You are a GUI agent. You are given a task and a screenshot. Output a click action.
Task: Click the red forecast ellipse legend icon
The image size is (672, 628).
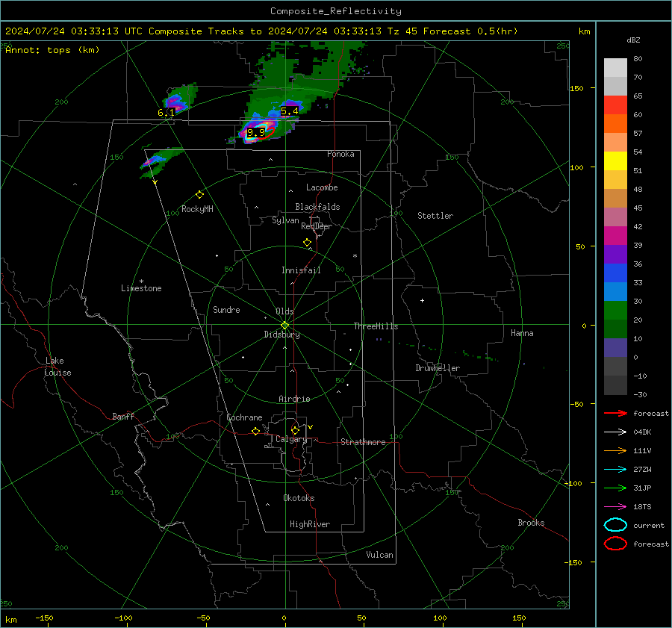point(615,544)
